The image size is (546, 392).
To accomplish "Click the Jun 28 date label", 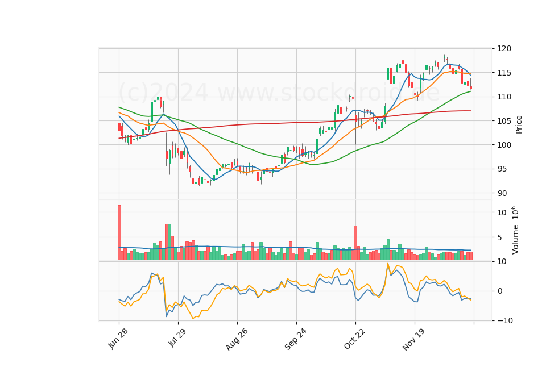I will [118, 339].
